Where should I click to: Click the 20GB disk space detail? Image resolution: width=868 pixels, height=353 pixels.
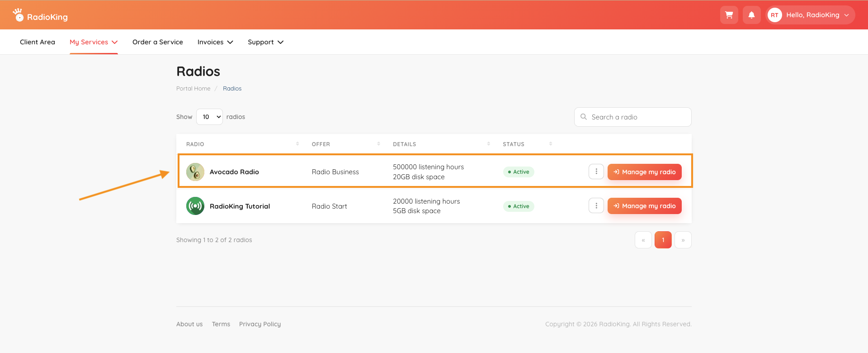point(419,177)
